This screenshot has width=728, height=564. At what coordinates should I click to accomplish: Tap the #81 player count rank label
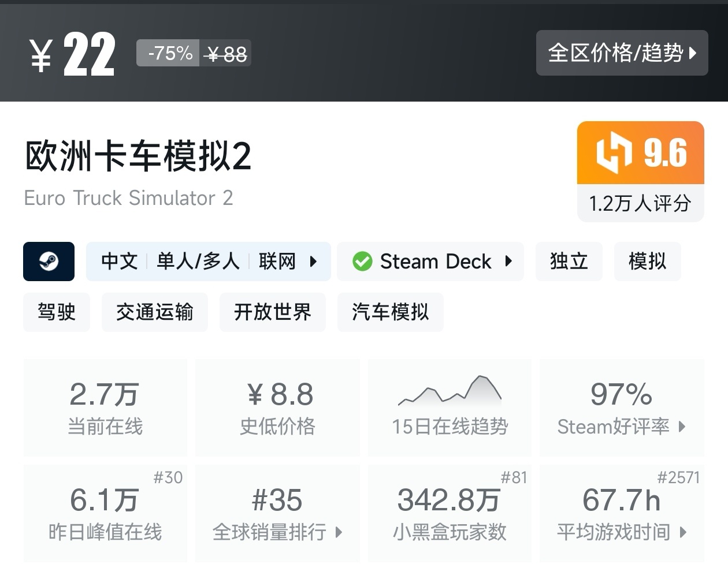tap(514, 477)
